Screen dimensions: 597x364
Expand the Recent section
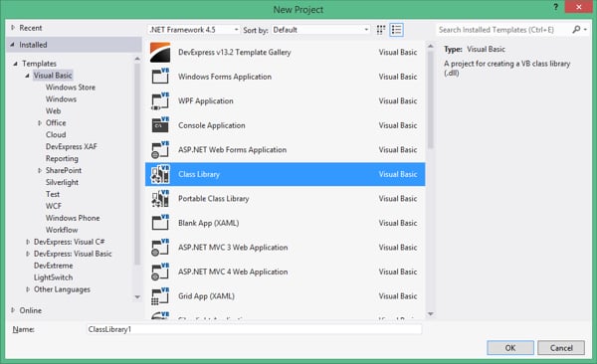click(x=13, y=28)
